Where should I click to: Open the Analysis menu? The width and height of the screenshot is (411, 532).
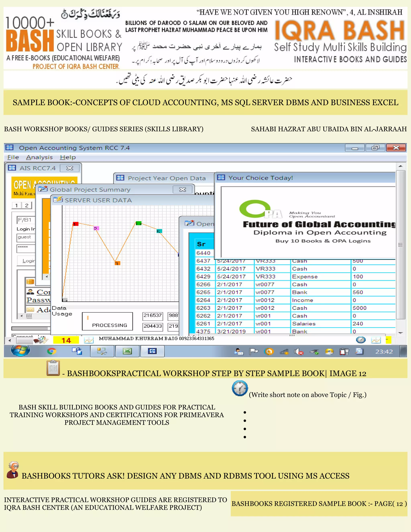coord(39,157)
